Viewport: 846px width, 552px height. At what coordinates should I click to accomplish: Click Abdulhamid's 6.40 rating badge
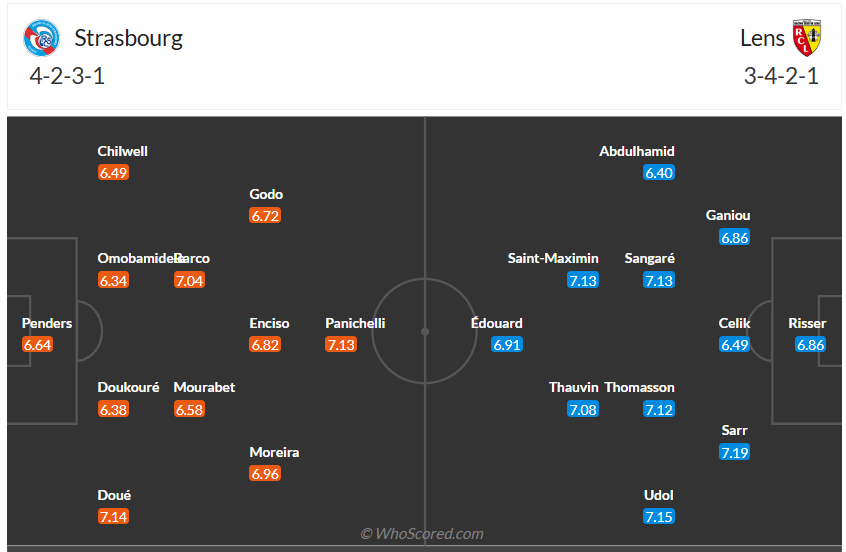[660, 173]
